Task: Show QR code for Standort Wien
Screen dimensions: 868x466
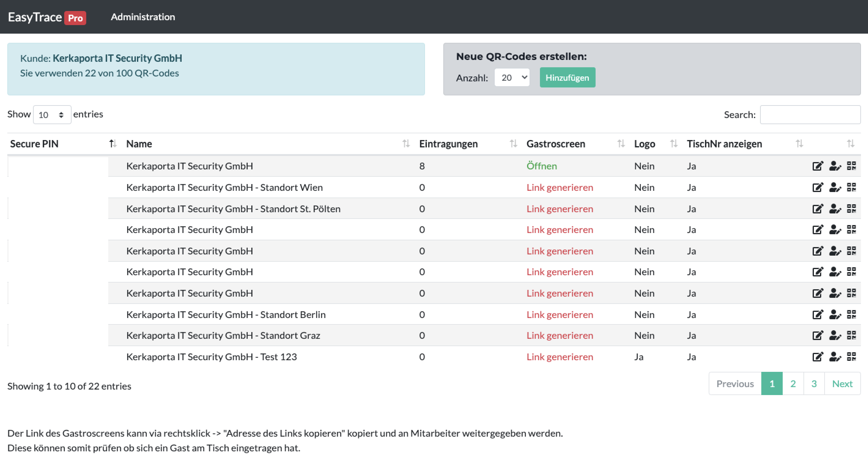Action: (851, 187)
